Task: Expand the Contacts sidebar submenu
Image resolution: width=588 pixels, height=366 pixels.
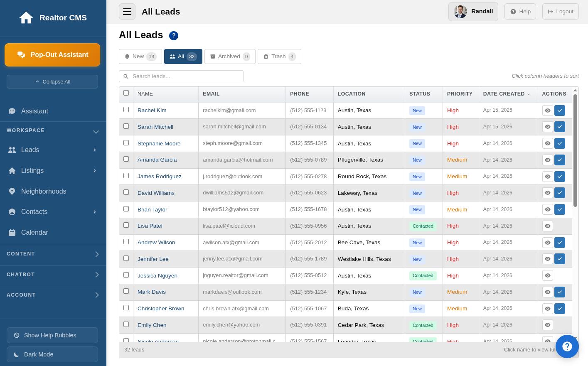Action: (95, 212)
